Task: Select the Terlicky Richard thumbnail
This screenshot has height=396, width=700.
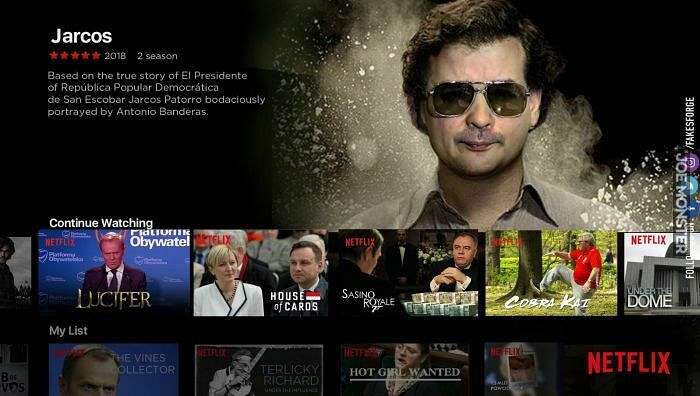Action: click(259, 370)
